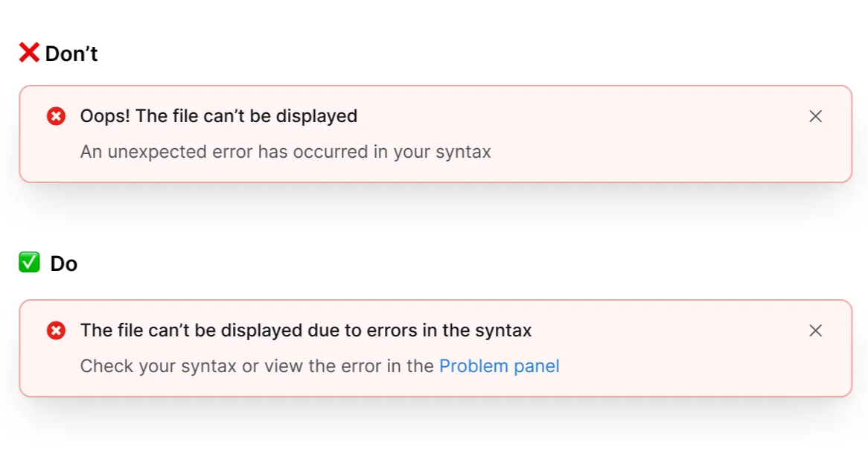Click the circular cross glyph in the Oops alert
The width and height of the screenshot is (868, 457).
(x=57, y=116)
